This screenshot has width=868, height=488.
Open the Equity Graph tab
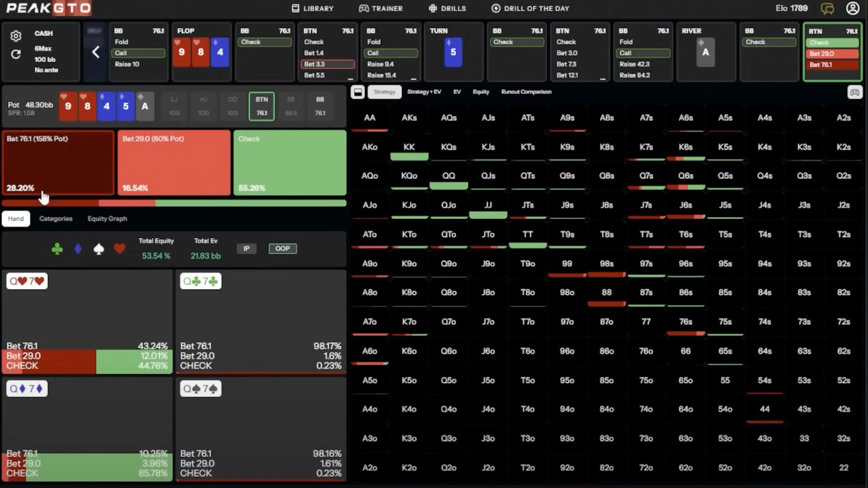tap(107, 219)
